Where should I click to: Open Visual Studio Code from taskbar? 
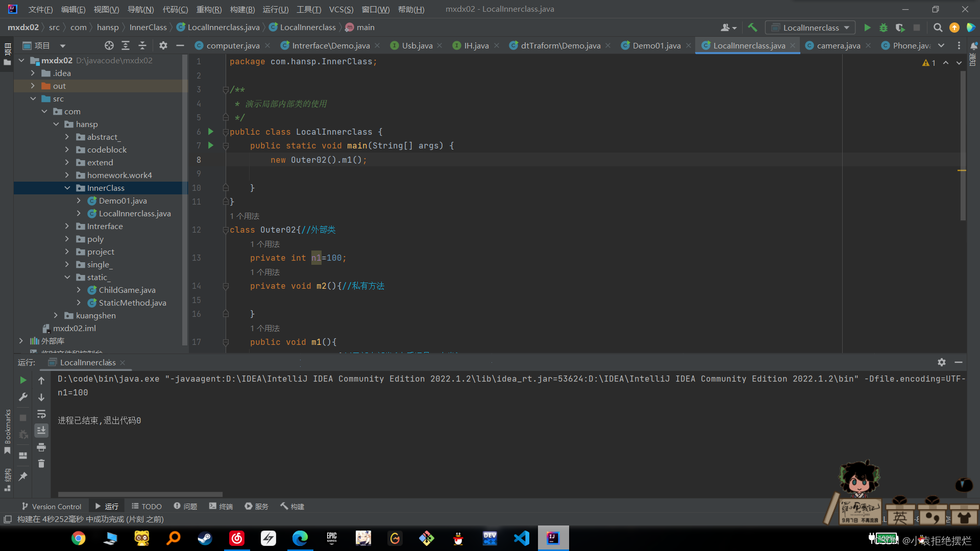pyautogui.click(x=521, y=538)
